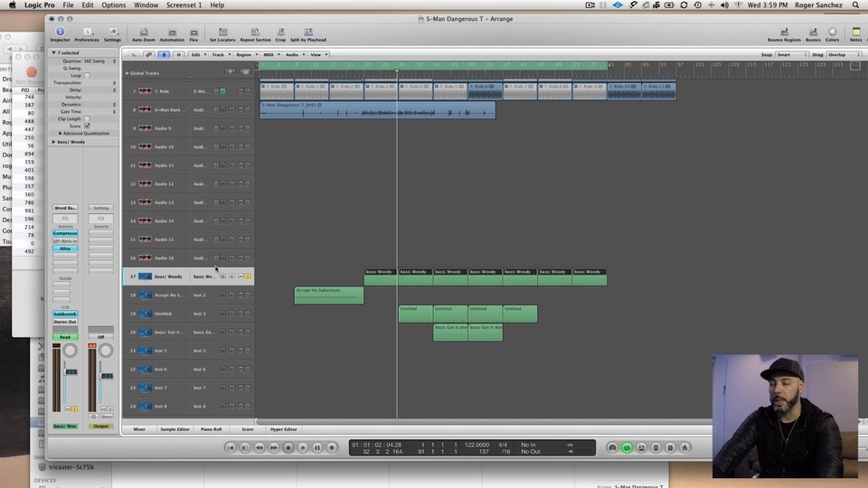Image resolution: width=868 pixels, height=488 pixels.
Task: Click the record transport button
Action: pyautogui.click(x=332, y=447)
